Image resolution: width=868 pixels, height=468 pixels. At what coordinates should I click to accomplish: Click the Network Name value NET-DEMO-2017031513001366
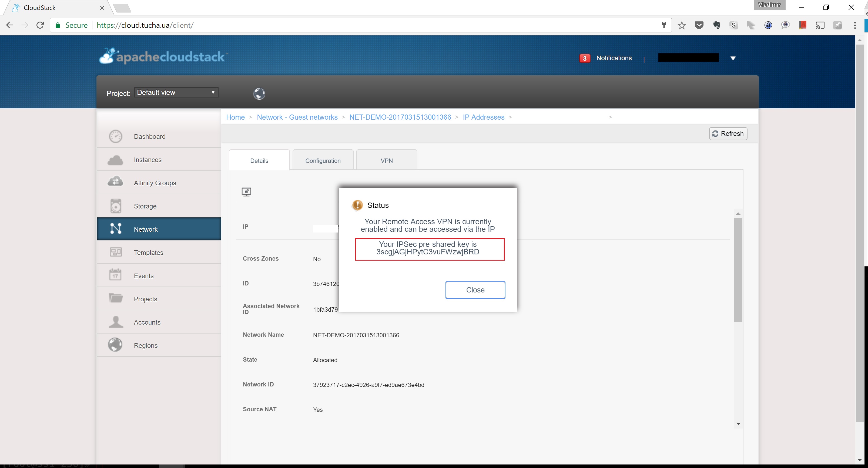(356, 335)
